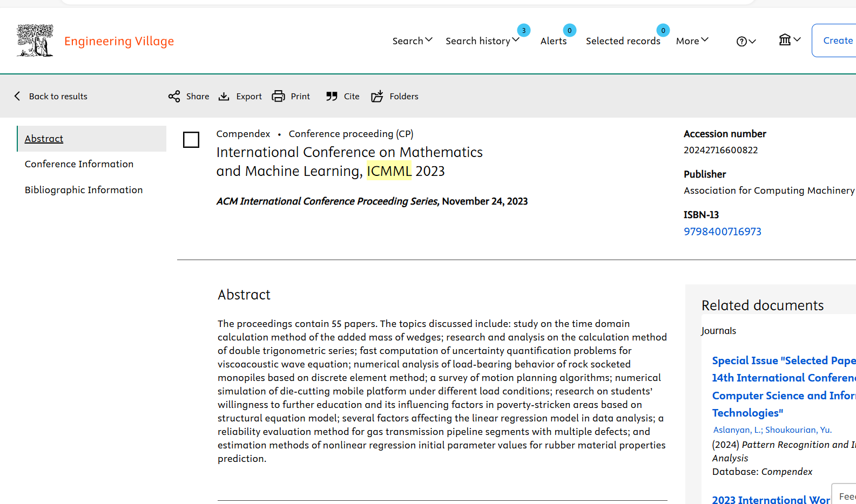
Task: Jump to Conference Information section
Action: (x=79, y=164)
